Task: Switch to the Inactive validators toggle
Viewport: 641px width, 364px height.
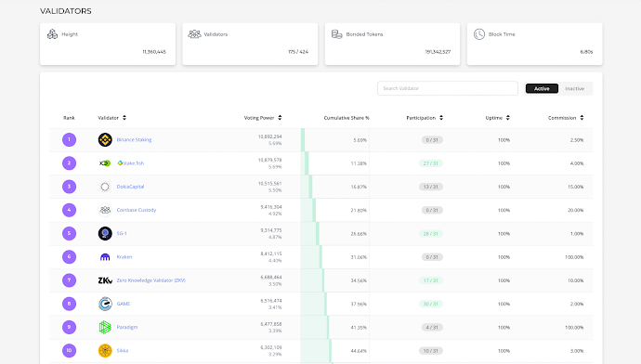Action: (574, 88)
